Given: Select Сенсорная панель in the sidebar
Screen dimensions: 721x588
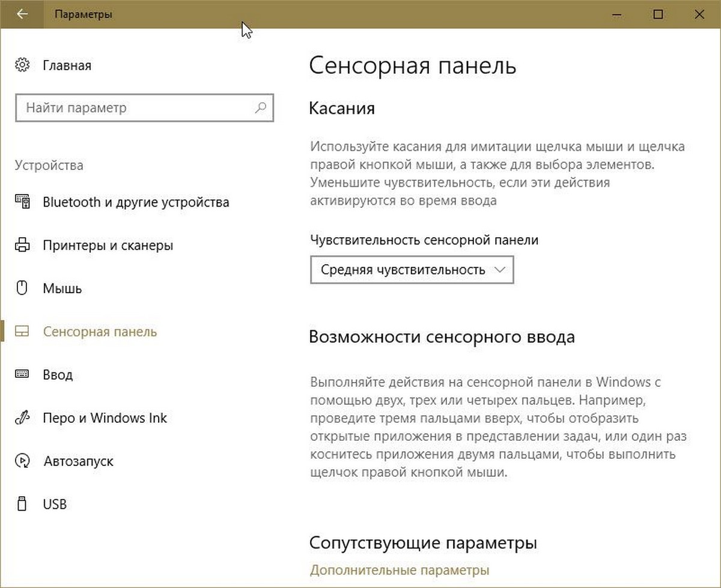Looking at the screenshot, I should [100, 332].
